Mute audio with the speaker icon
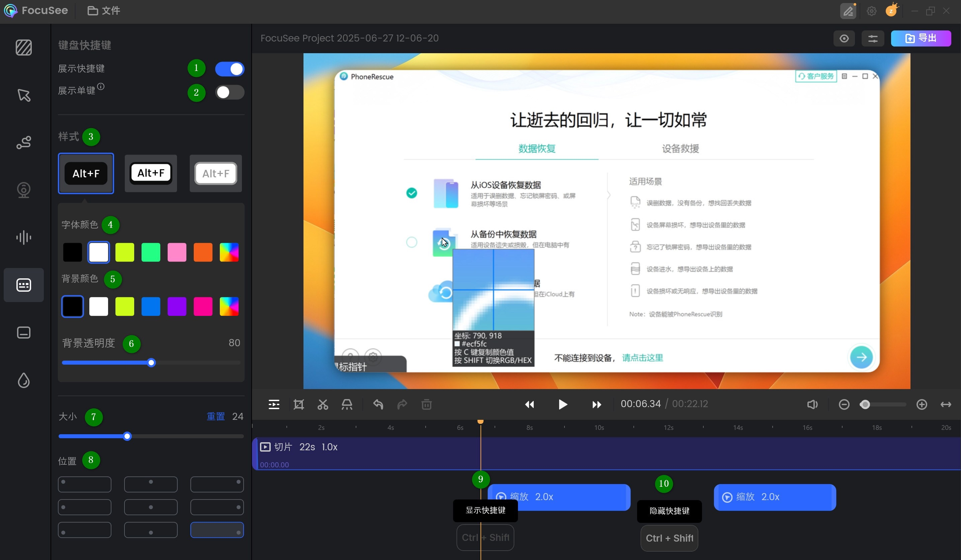Viewport: 961px width, 560px height. pyautogui.click(x=812, y=404)
